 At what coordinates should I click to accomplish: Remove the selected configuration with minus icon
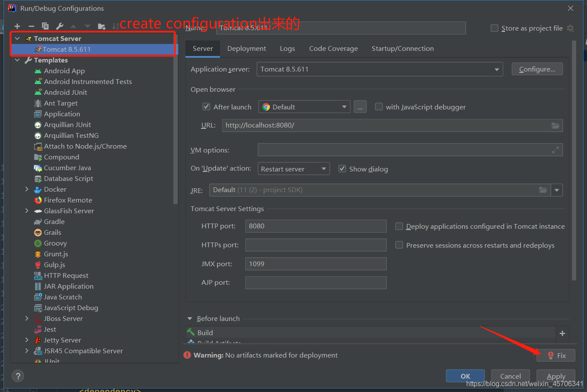tap(31, 26)
